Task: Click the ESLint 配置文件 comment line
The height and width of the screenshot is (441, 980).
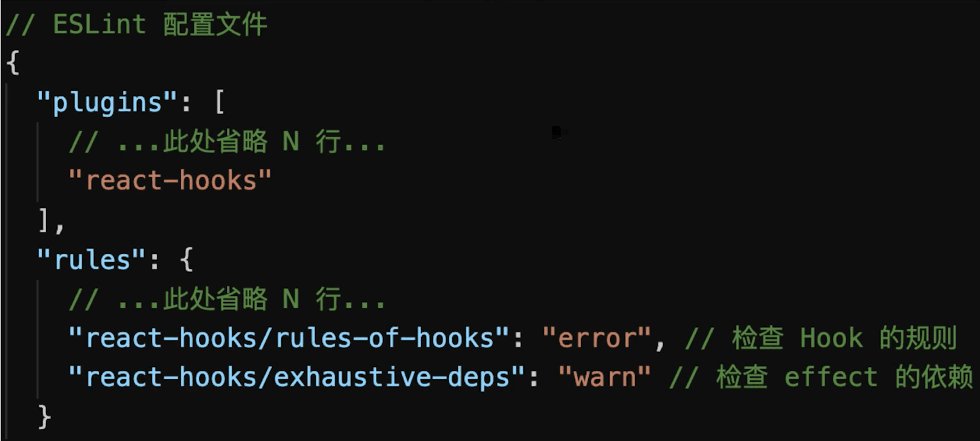Action: click(x=137, y=24)
